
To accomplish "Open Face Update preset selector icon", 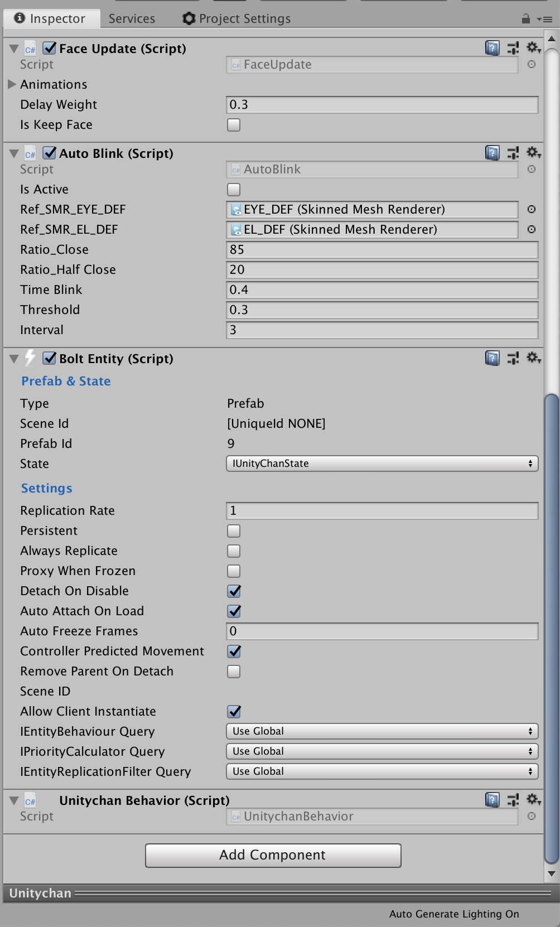I will 513,48.
